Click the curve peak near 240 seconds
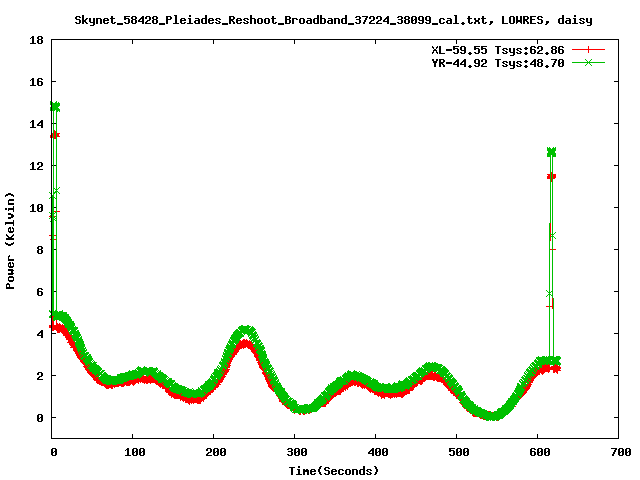 246,330
